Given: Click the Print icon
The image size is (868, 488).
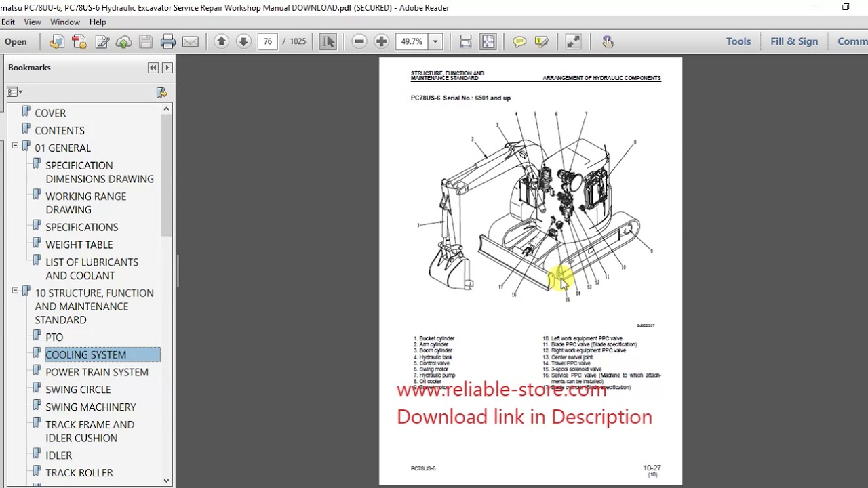Looking at the screenshot, I should click(168, 41).
